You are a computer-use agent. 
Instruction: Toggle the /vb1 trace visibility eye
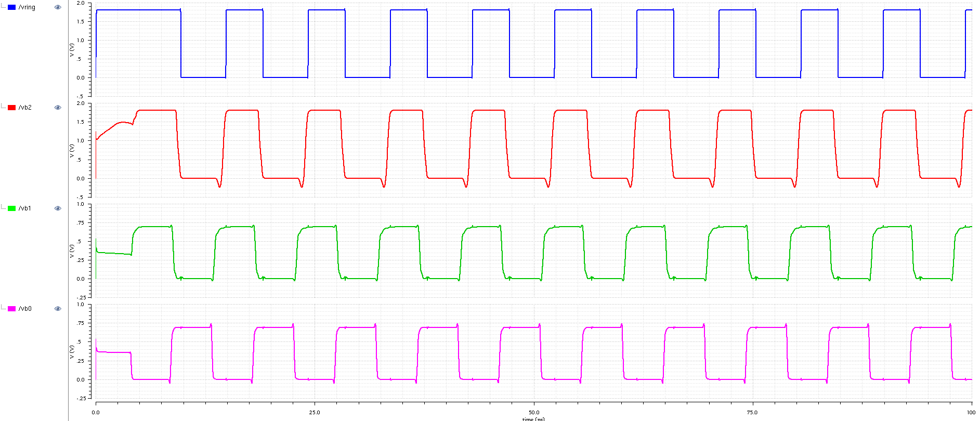pos(58,208)
